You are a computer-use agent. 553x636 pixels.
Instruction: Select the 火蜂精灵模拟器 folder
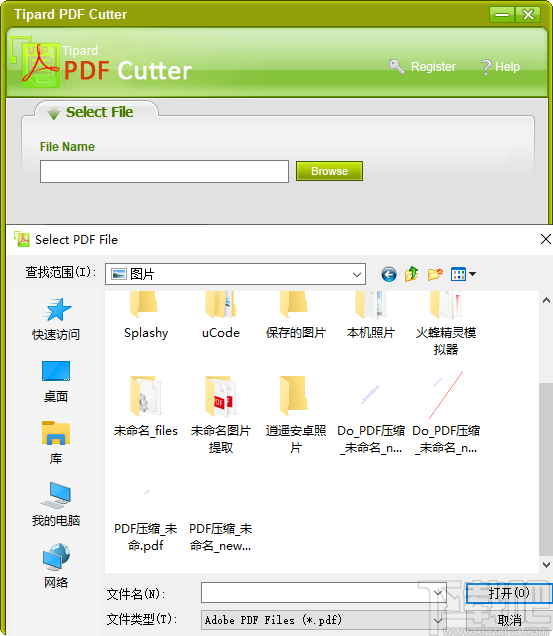(445, 324)
